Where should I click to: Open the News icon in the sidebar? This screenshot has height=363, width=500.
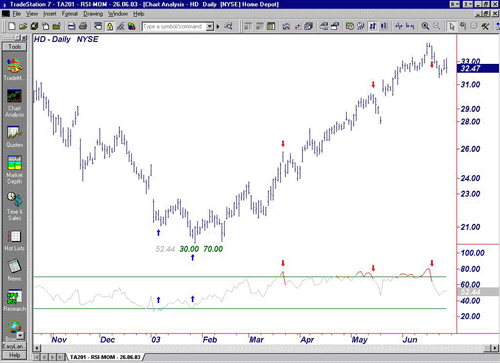(x=14, y=266)
